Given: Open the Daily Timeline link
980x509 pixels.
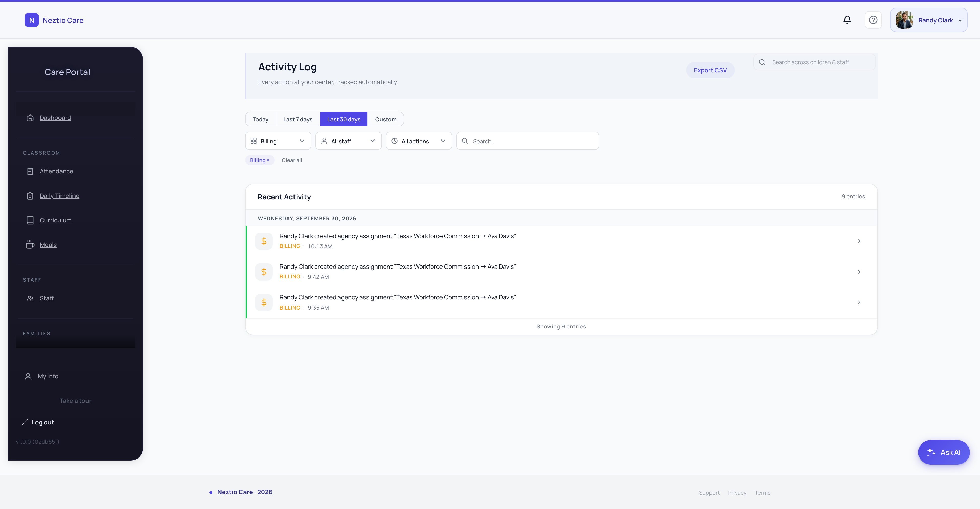Looking at the screenshot, I should (x=60, y=196).
